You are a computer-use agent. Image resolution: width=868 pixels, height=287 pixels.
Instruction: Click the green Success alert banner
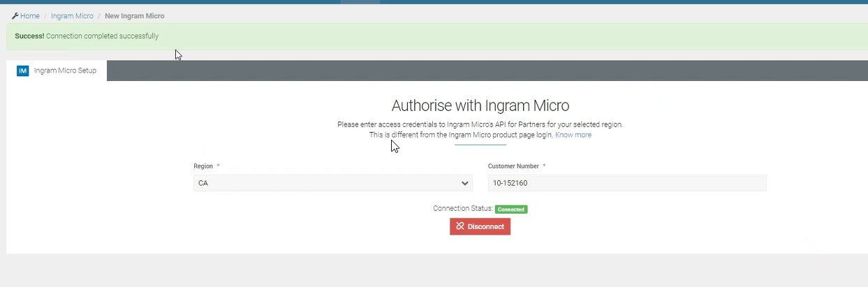tap(433, 36)
